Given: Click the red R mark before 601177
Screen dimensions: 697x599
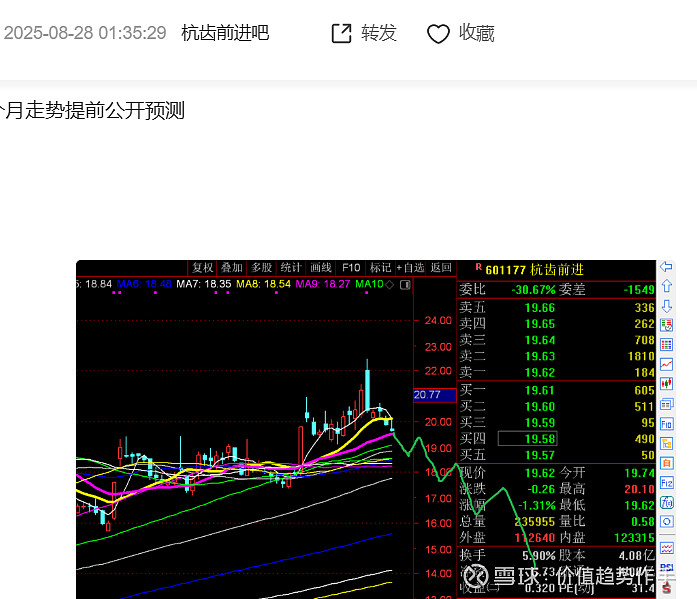Looking at the screenshot, I should (478, 267).
